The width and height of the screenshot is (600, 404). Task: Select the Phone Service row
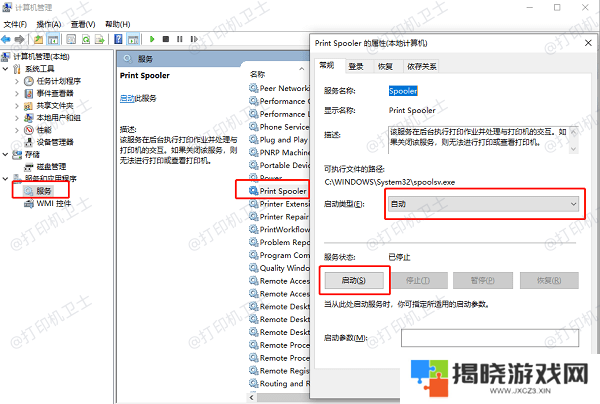click(x=279, y=127)
